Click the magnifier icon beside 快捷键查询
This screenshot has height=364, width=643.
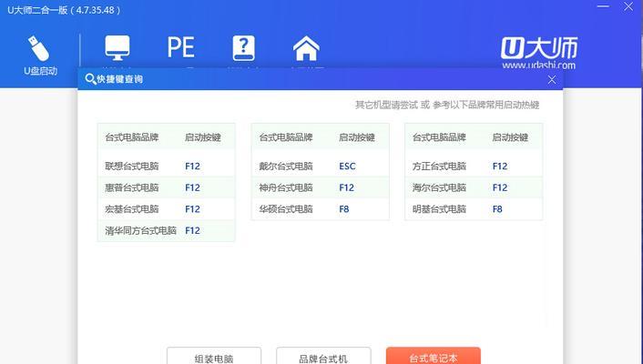(x=90, y=78)
